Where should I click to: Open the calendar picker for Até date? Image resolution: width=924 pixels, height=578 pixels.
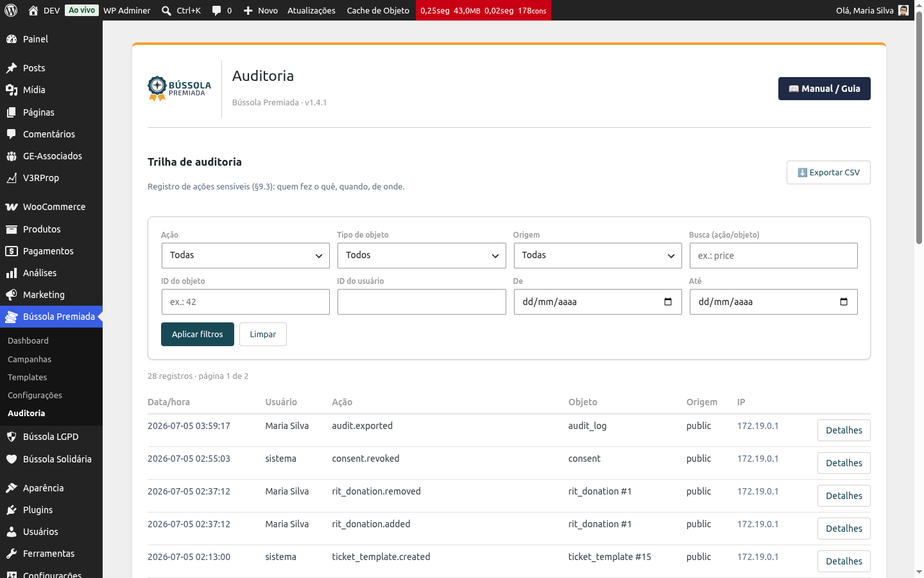(x=844, y=302)
